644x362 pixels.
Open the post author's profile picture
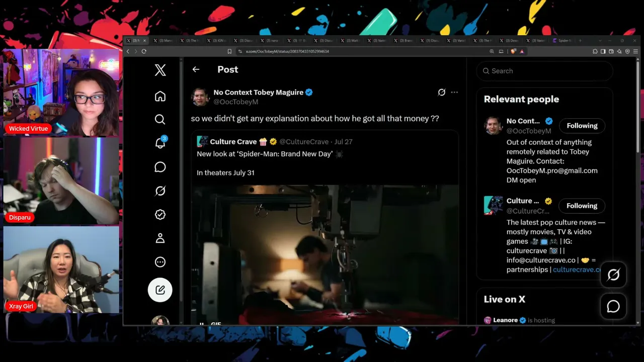[200, 97]
